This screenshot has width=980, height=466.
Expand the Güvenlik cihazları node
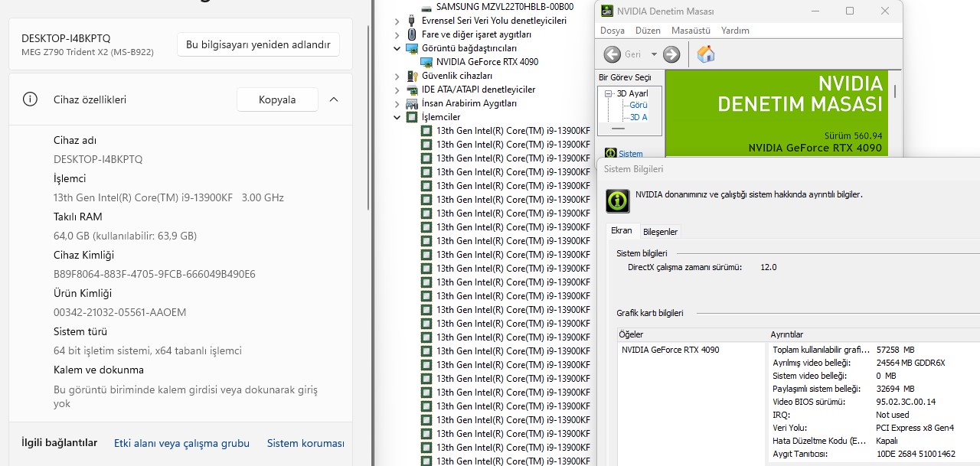coord(397,76)
